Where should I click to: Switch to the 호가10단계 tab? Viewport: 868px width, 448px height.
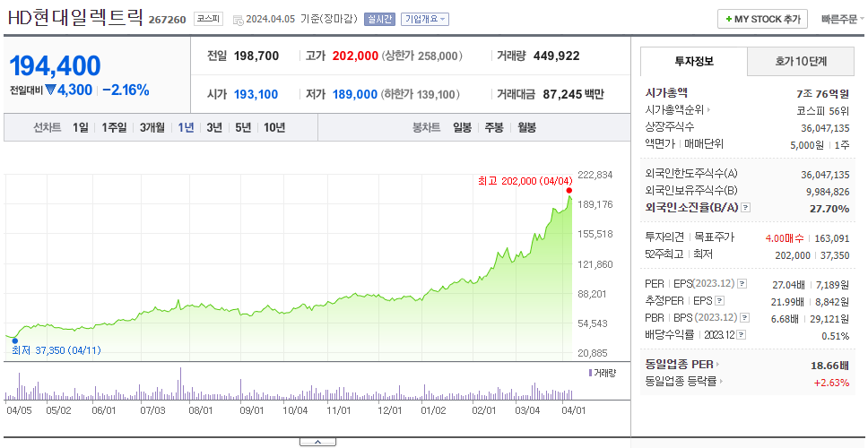tap(801, 62)
